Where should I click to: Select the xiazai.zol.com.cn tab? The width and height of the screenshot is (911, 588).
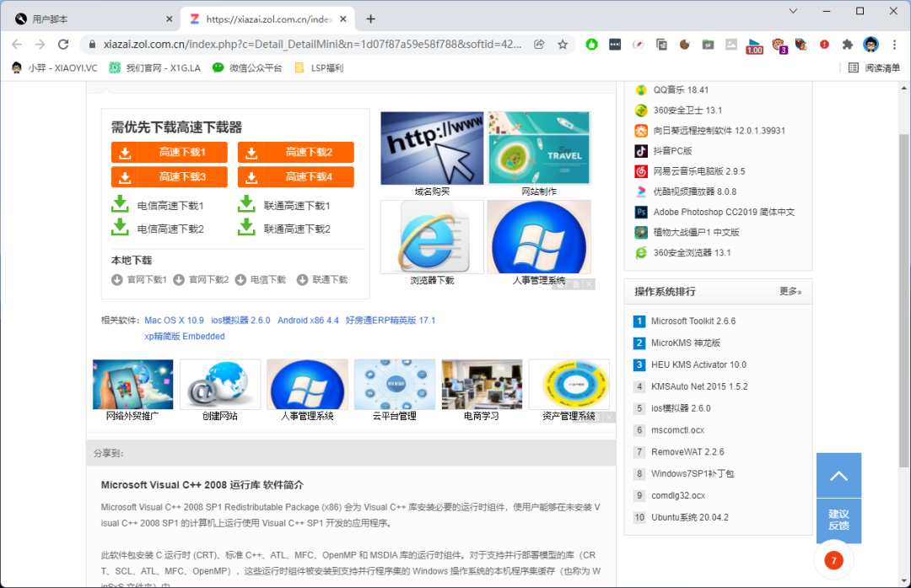[x=267, y=19]
